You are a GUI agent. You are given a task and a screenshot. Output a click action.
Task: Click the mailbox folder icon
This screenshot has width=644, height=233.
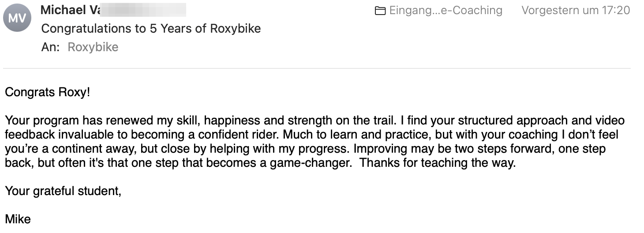380,11
